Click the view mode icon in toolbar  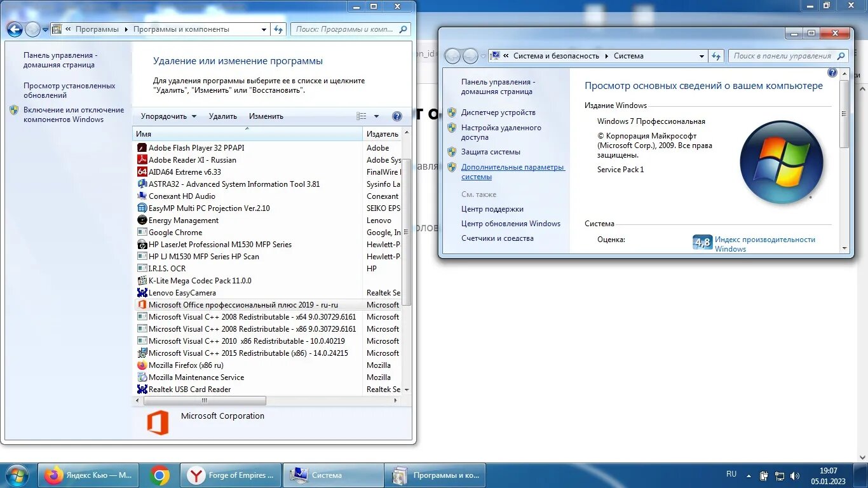click(362, 116)
